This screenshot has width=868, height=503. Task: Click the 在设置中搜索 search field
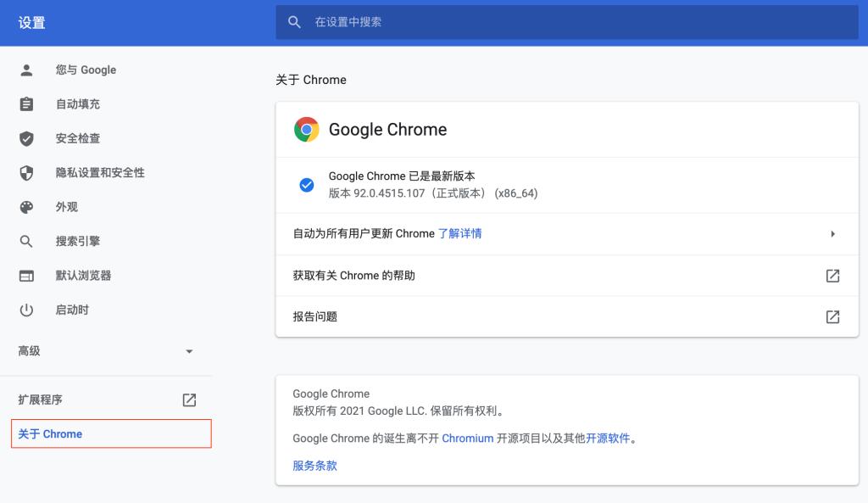coord(566,22)
